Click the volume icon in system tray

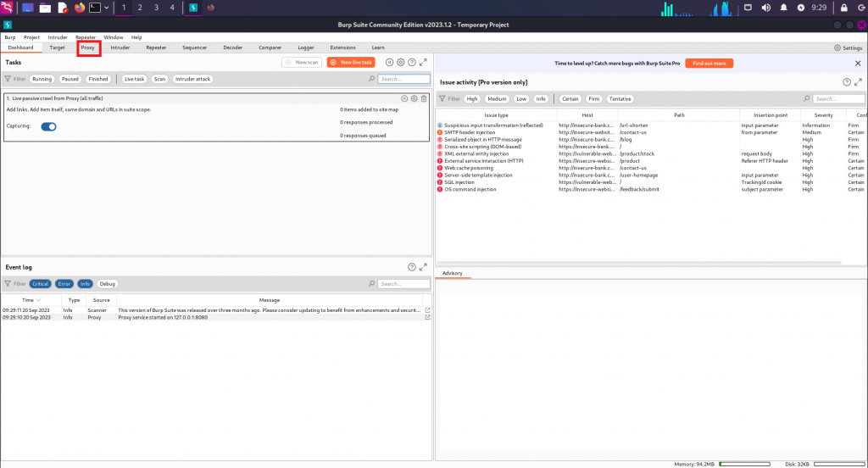[x=766, y=8]
